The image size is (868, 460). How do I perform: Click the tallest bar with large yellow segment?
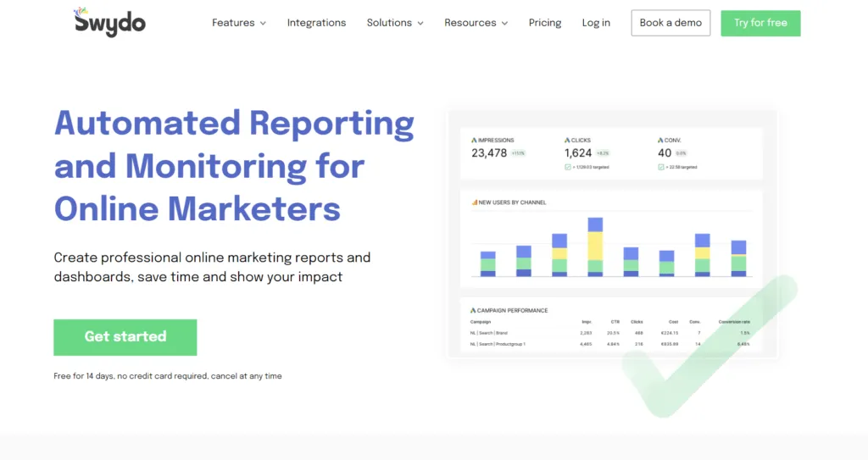click(x=595, y=247)
